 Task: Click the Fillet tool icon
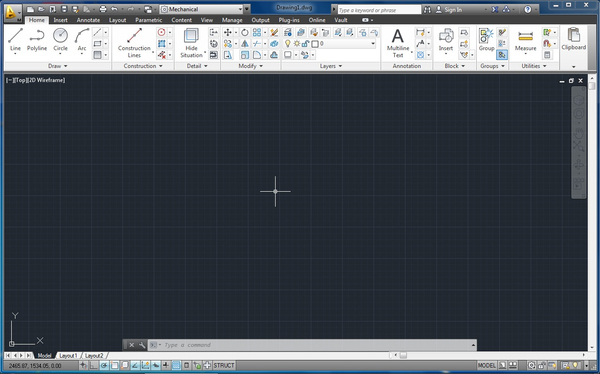pos(257,55)
